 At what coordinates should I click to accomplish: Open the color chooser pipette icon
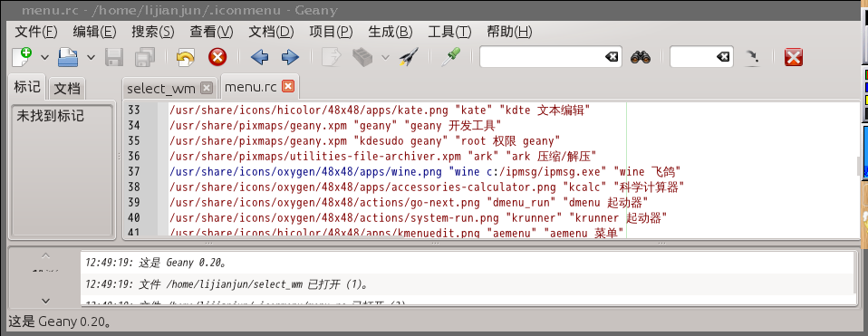tap(450, 57)
